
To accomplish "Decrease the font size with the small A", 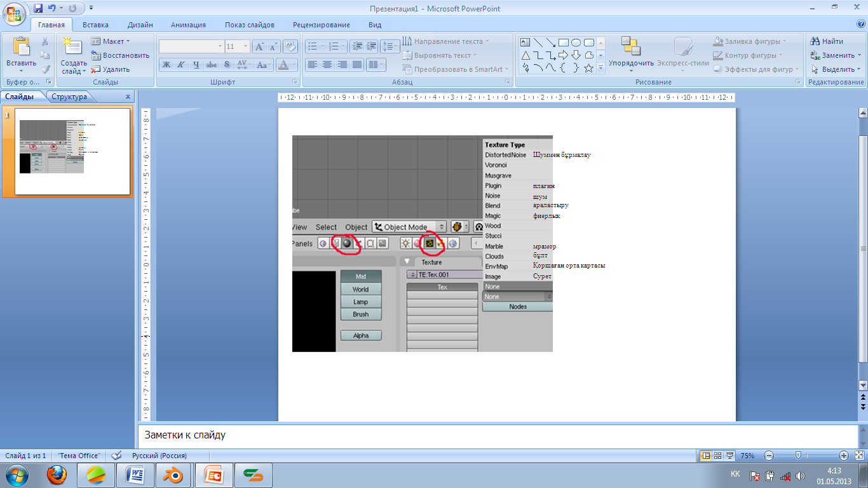I will click(274, 46).
